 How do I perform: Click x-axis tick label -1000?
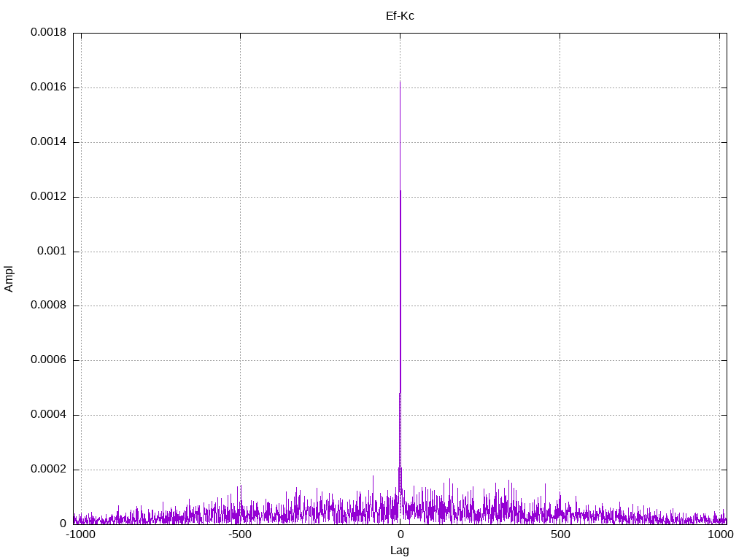pyautogui.click(x=80, y=534)
